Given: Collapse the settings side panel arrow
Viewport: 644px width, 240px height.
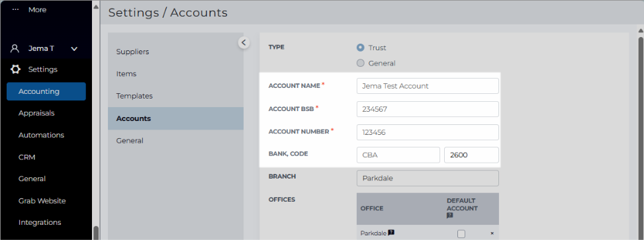Looking at the screenshot, I should coord(244,42).
